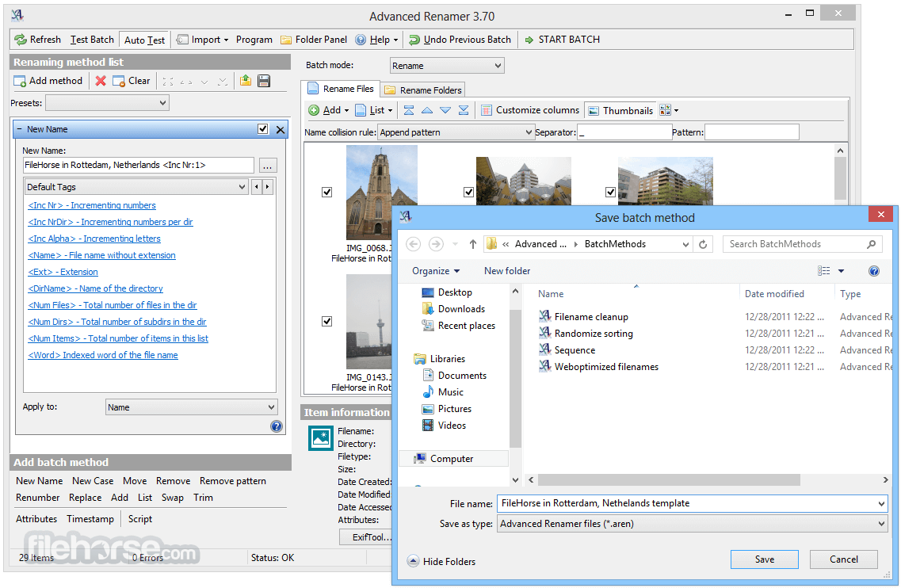Open Customize columns
901x588 pixels.
click(530, 110)
